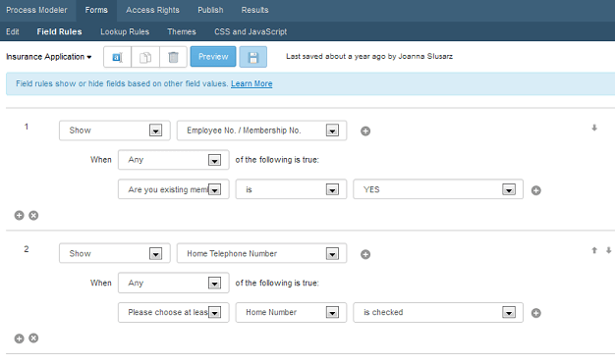The height and width of the screenshot is (364, 615).
Task: Click the trash delete form icon
Action: point(173,57)
